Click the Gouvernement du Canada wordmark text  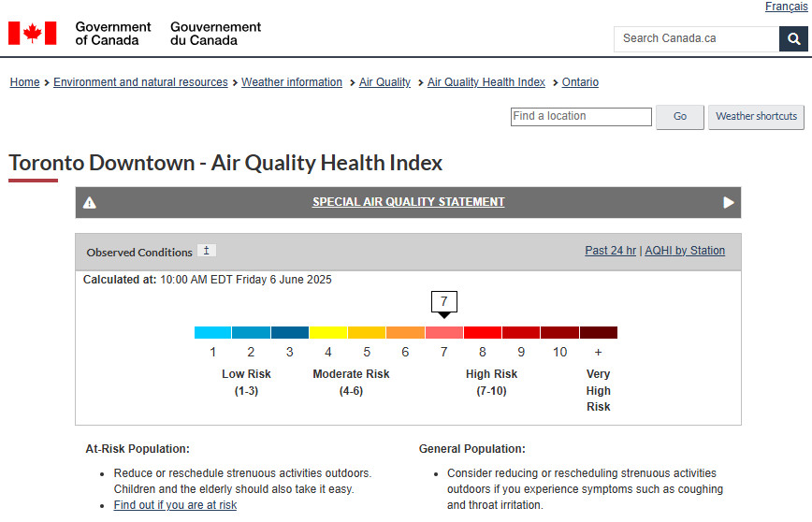[215, 34]
